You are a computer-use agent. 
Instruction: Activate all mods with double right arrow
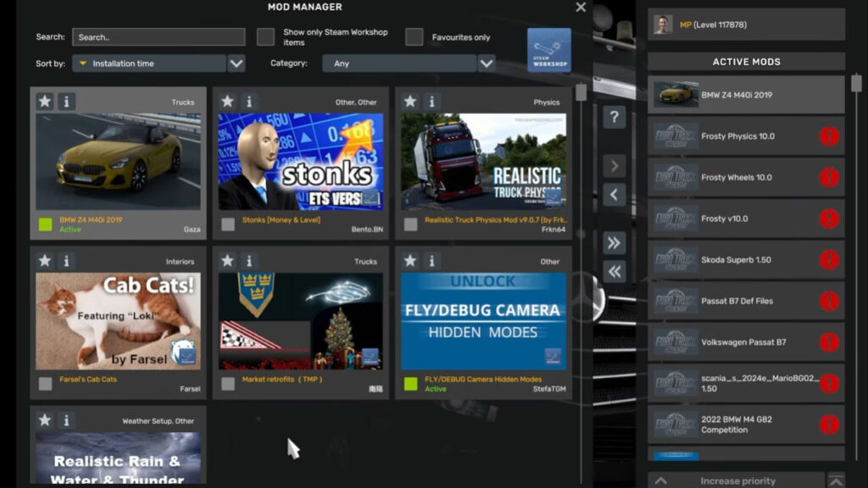pyautogui.click(x=615, y=242)
